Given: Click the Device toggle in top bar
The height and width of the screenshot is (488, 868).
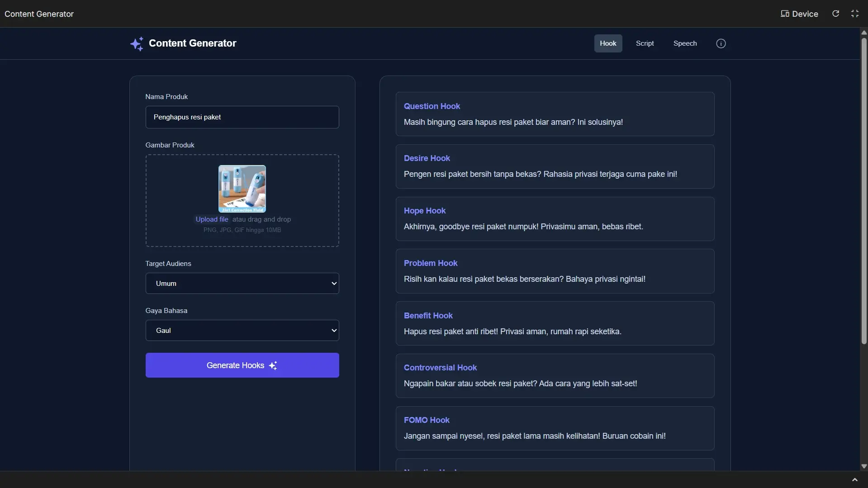Looking at the screenshot, I should pos(799,14).
